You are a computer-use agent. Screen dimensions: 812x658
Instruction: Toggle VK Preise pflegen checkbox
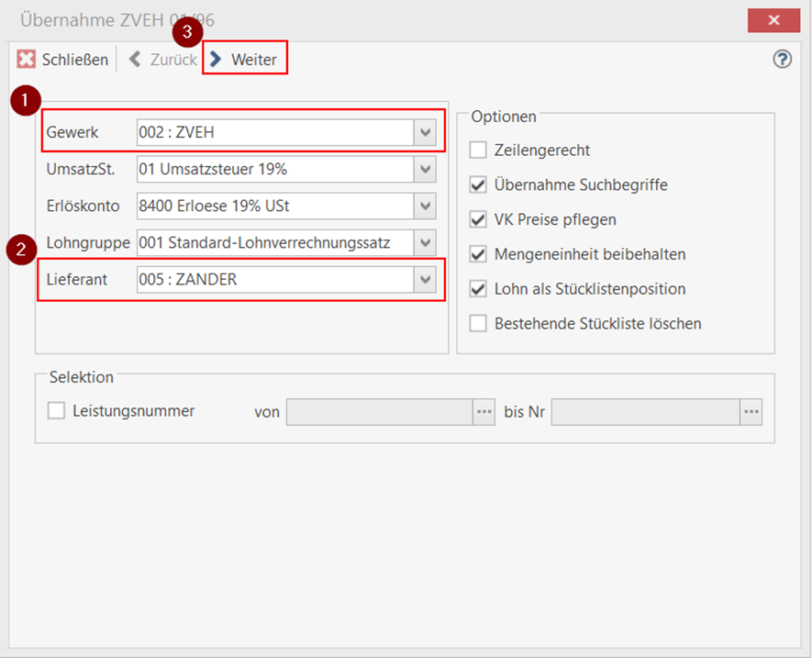pyautogui.click(x=478, y=220)
